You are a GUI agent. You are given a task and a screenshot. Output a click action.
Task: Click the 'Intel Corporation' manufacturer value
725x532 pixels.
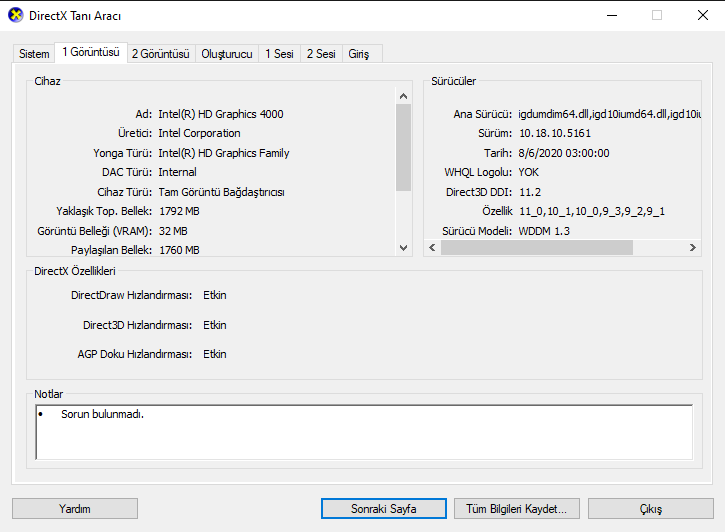tap(199, 133)
